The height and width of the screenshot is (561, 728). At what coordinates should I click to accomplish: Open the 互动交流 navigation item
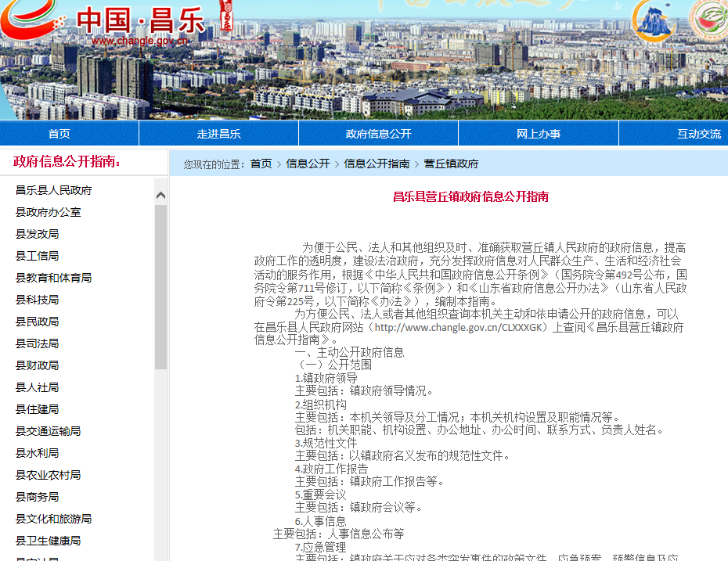point(698,134)
